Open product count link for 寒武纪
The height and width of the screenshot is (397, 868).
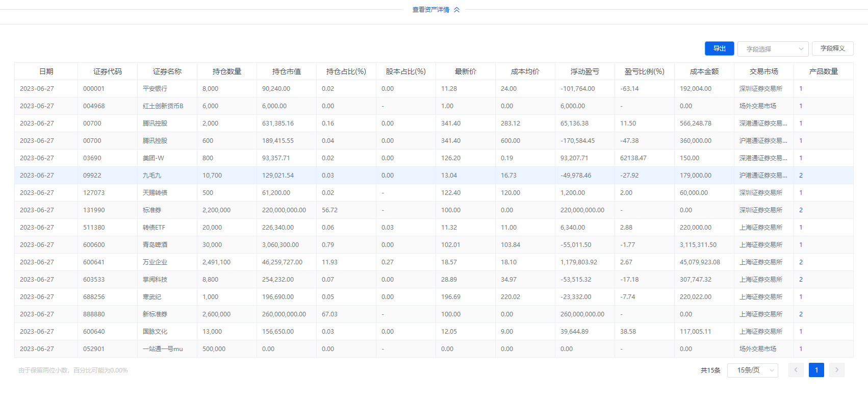click(x=801, y=297)
